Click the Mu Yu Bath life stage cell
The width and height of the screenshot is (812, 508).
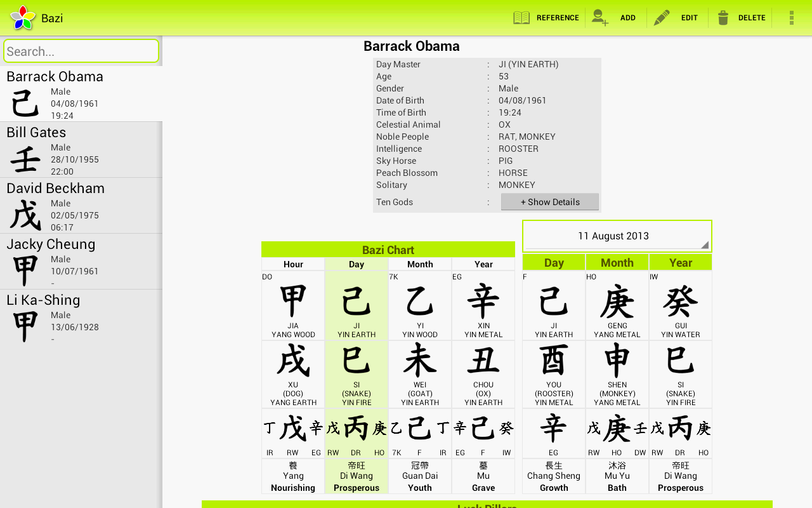(617, 476)
